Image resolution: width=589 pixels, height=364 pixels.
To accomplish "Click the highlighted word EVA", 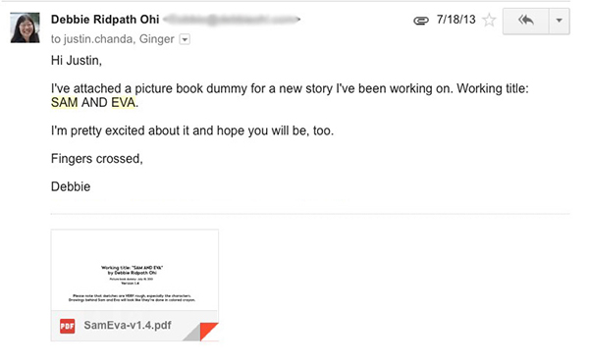I will coord(124,102).
